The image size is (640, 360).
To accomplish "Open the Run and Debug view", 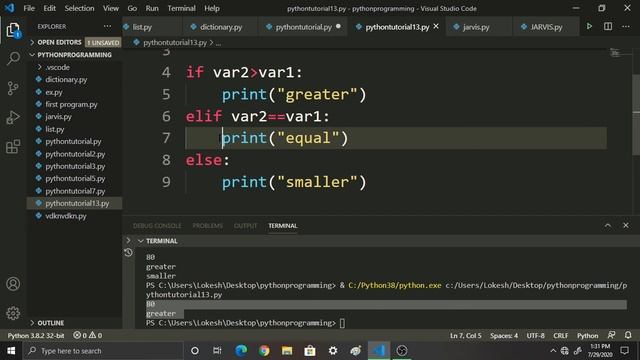I will pos(13,118).
